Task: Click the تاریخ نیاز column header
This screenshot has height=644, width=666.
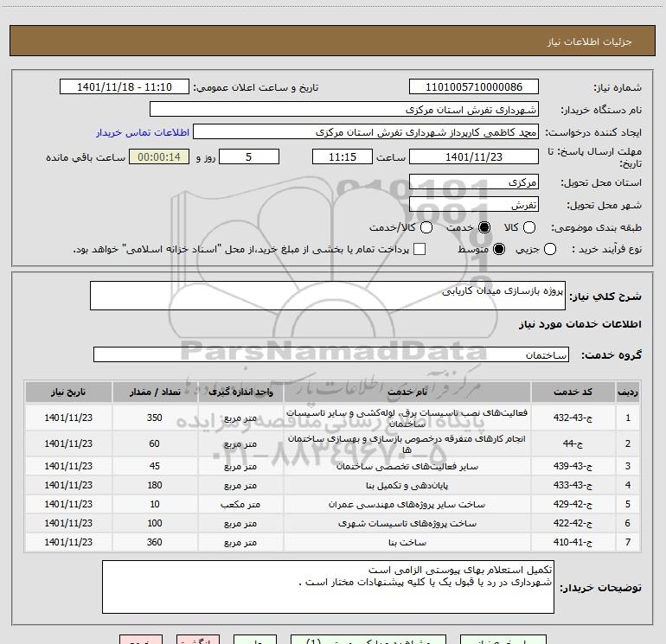Action: (68, 392)
